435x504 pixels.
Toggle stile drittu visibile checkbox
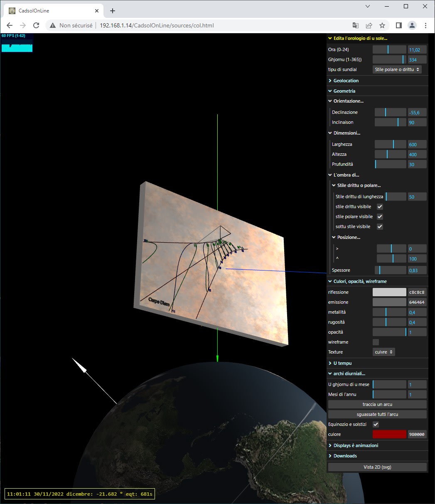[x=380, y=207]
